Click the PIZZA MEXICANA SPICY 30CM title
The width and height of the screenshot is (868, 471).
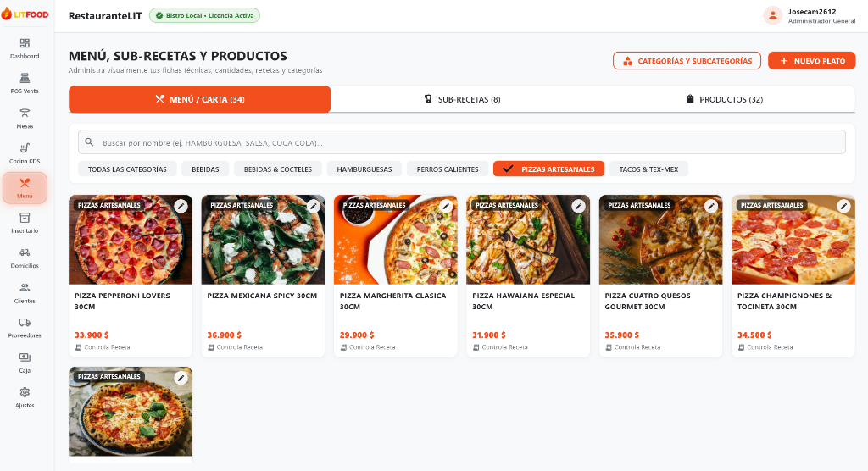[x=263, y=296]
